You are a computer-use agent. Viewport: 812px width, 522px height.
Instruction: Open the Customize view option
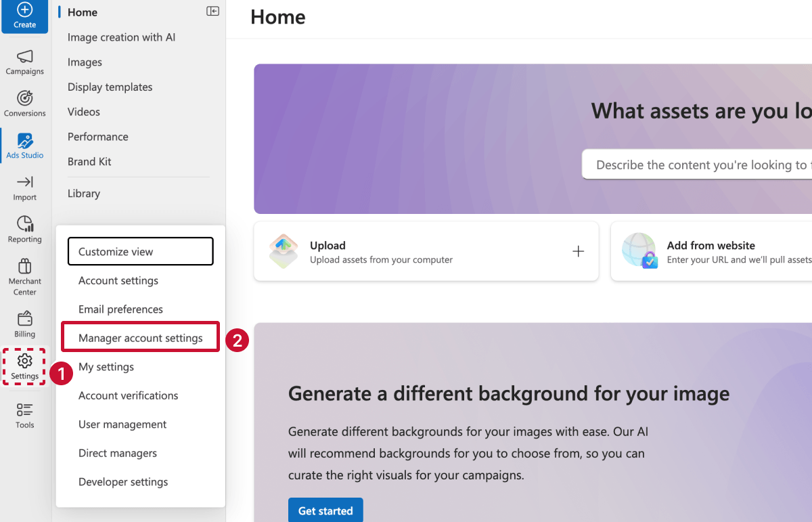point(140,251)
